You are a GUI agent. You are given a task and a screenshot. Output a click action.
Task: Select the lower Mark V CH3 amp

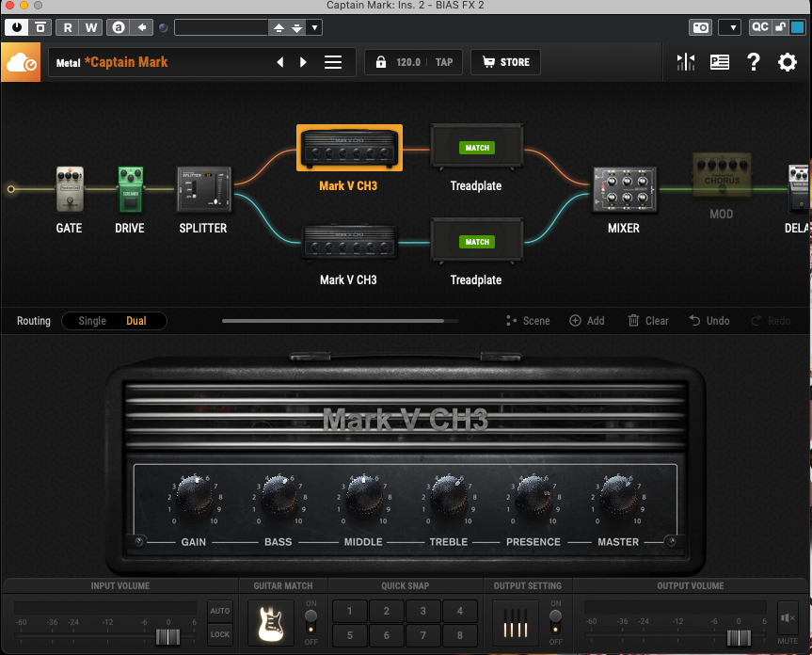(x=348, y=242)
